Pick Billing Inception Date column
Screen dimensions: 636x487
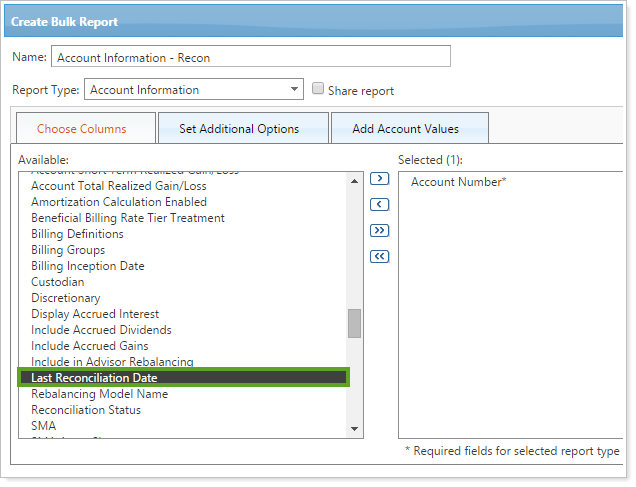pos(88,266)
